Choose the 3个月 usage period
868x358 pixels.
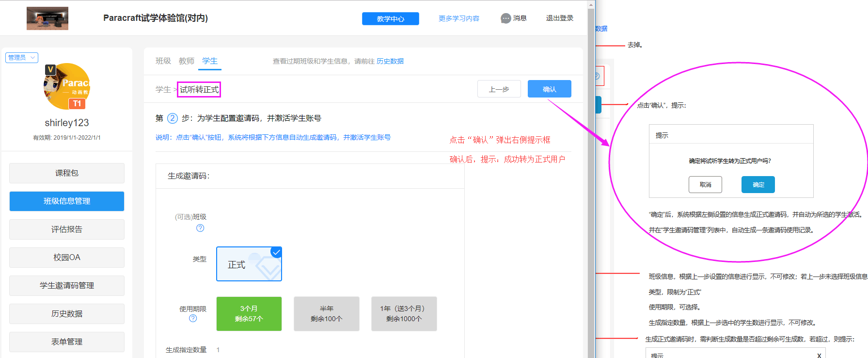pyautogui.click(x=249, y=314)
